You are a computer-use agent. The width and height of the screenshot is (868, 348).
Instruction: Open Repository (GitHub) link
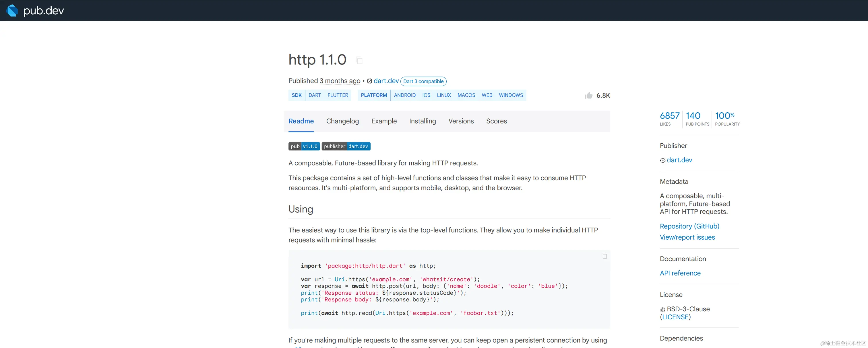689,226
